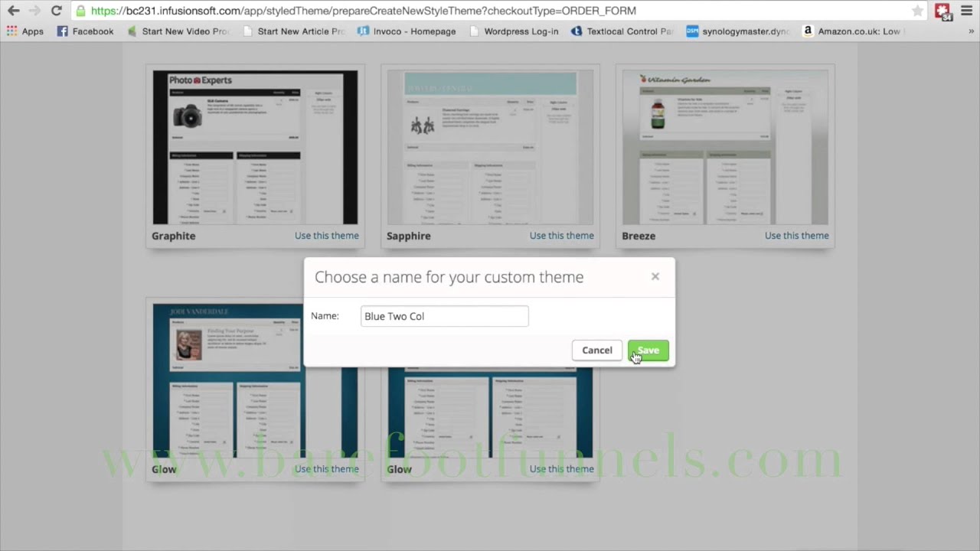Open the synologymaster bookmark

pos(738,31)
